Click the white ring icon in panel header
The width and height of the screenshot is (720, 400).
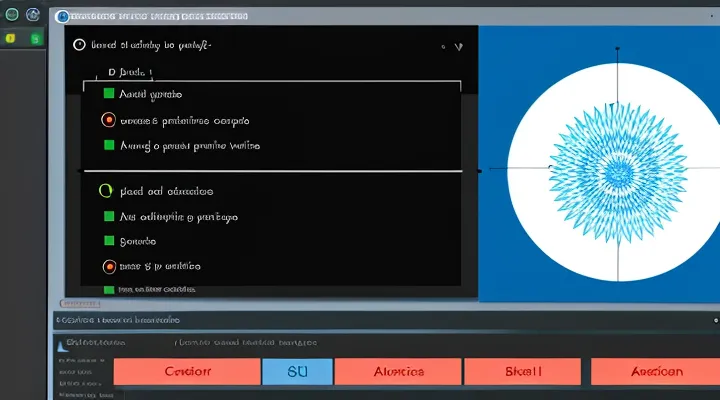[79, 45]
